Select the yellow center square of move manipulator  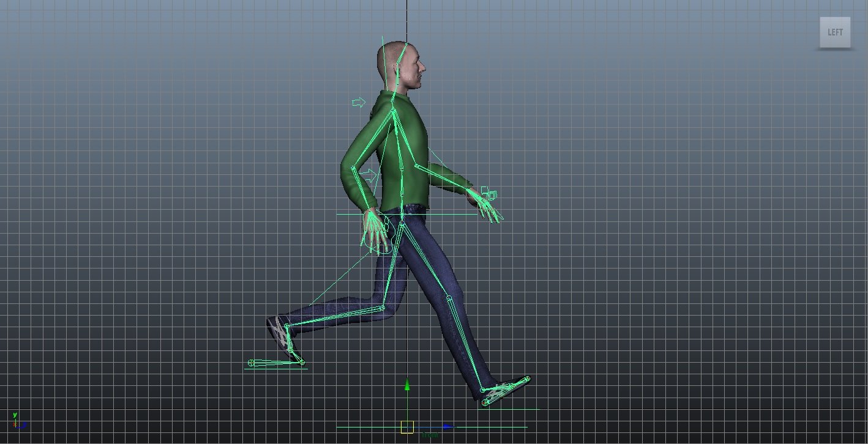407,427
